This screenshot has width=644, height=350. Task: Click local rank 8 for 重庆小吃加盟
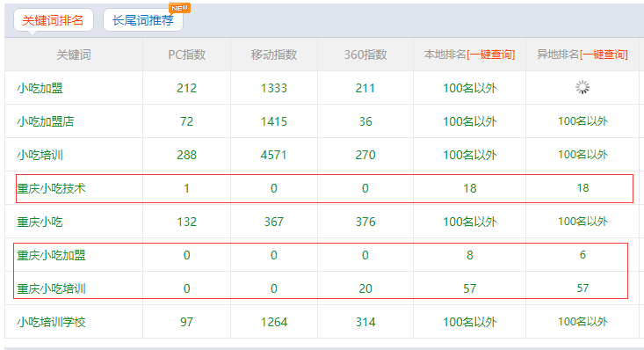[470, 255]
